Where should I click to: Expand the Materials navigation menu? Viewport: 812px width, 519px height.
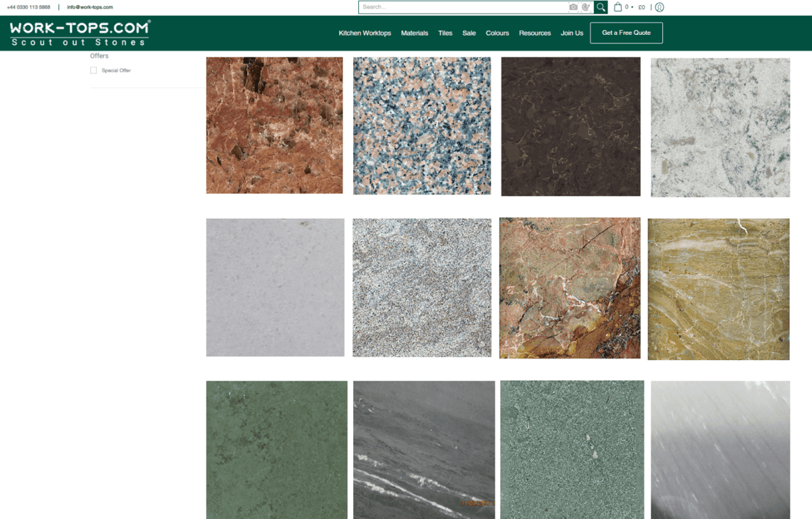pyautogui.click(x=415, y=33)
